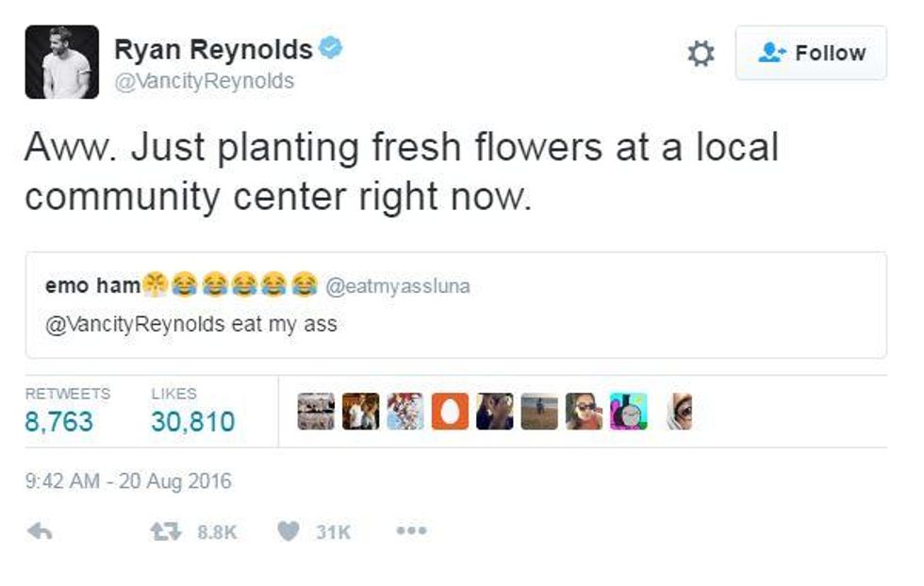This screenshot has height=586, width=924.
Task: Open Ryan Reynolds' profile picture
Action: (x=62, y=62)
